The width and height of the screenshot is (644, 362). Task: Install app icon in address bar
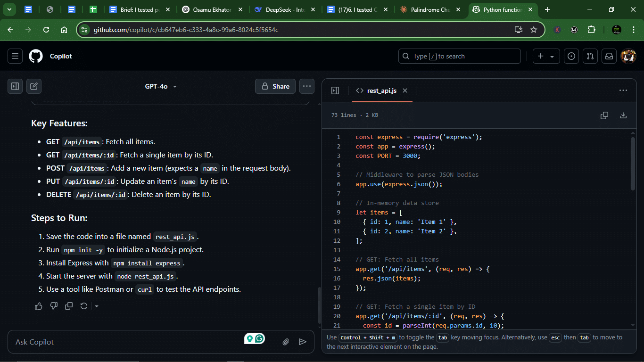point(518,30)
